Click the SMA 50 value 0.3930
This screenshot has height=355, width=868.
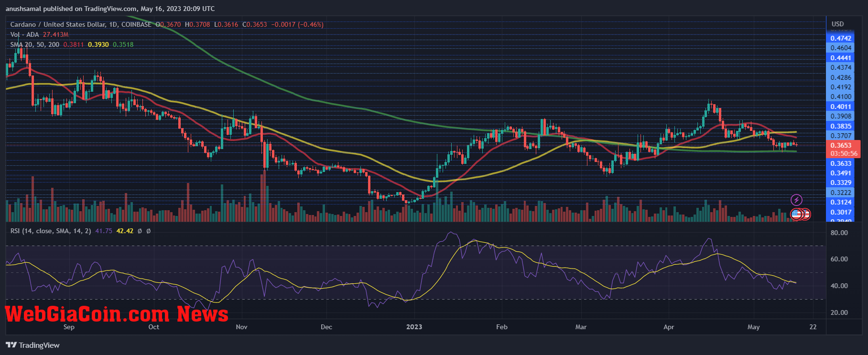[x=98, y=44]
